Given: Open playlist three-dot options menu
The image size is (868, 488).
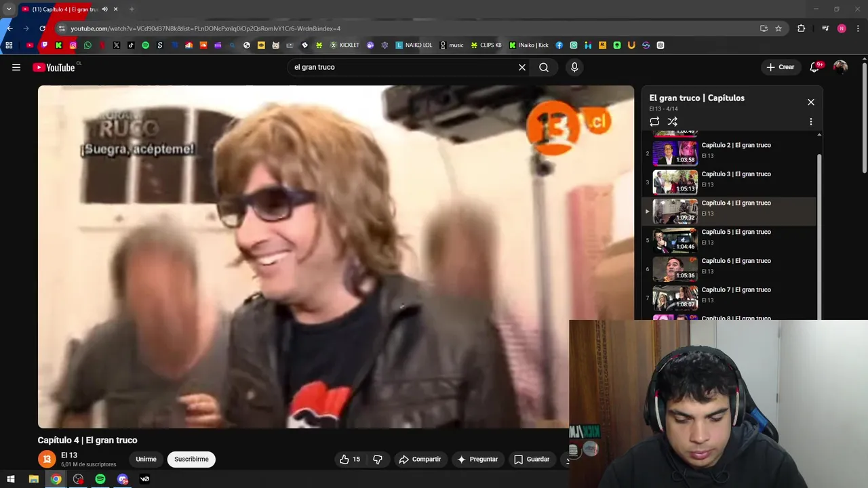Looking at the screenshot, I should (811, 121).
